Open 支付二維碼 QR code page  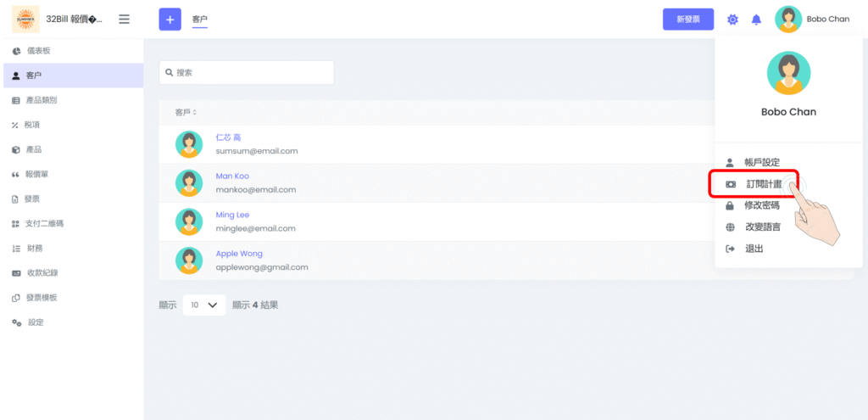pos(45,223)
